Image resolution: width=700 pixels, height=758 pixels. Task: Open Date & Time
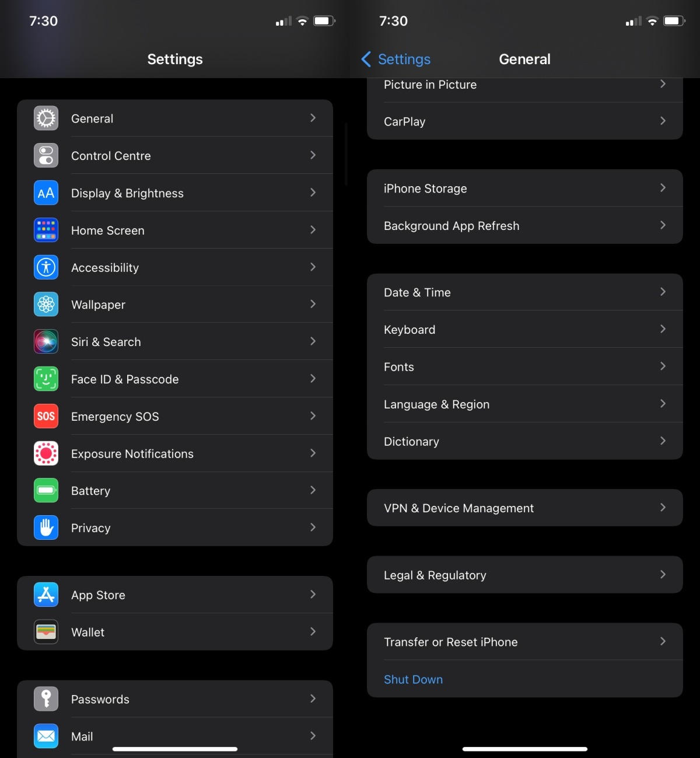[x=525, y=292]
